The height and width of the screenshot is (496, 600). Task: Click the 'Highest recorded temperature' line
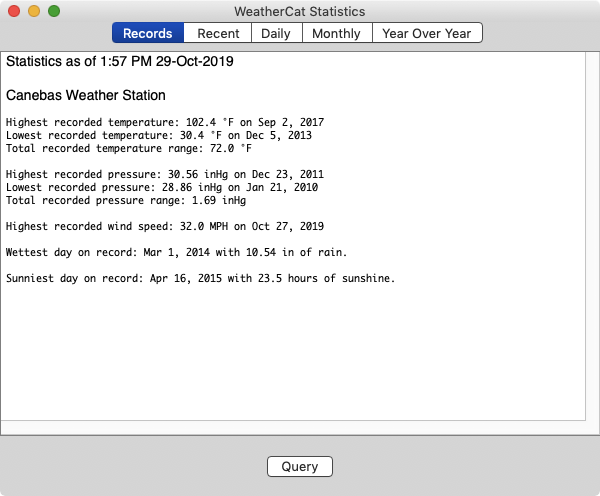[165, 122]
